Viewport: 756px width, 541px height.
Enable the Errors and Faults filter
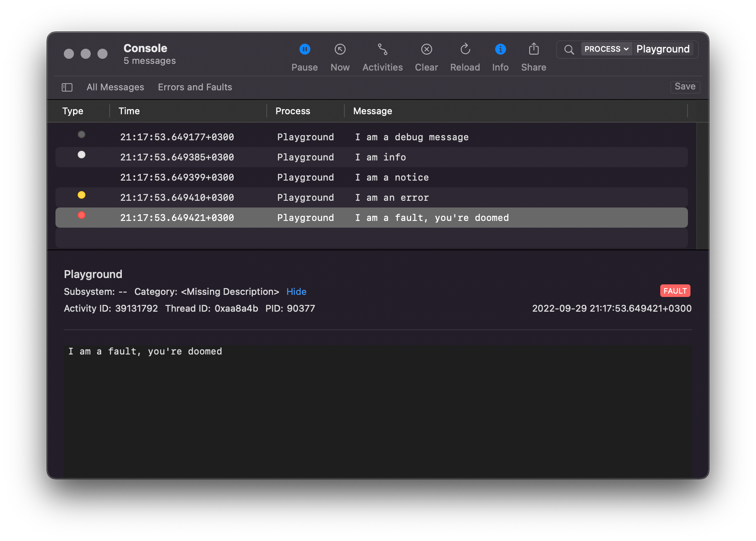[x=195, y=87]
